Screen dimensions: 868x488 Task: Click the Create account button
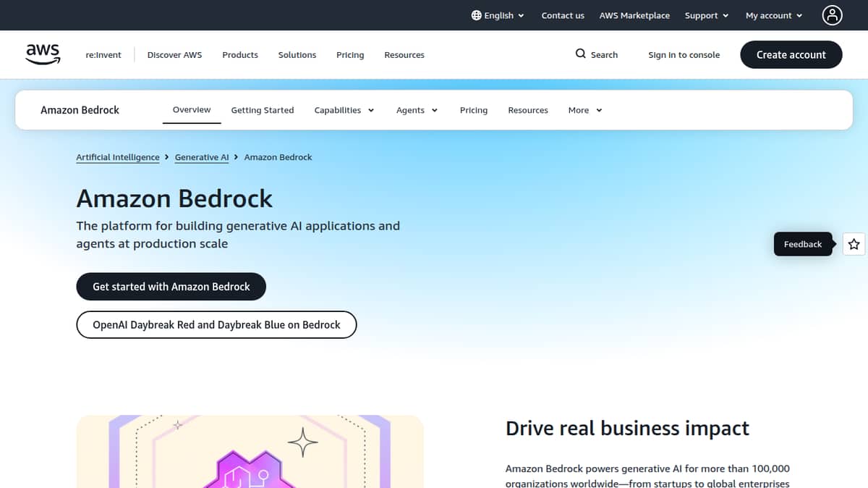[791, 54]
